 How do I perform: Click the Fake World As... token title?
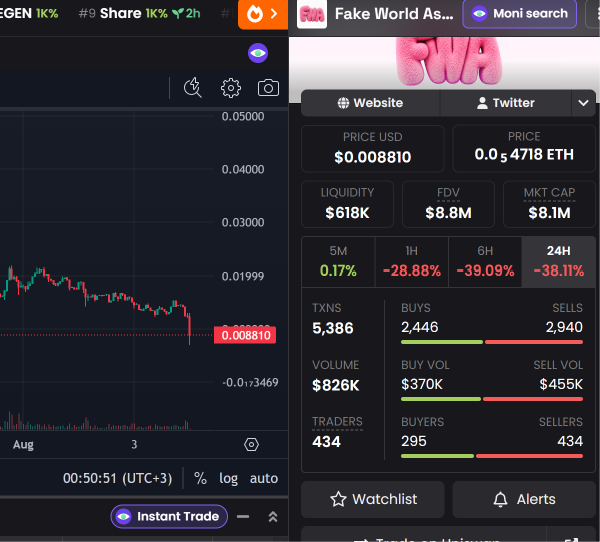pyautogui.click(x=394, y=14)
